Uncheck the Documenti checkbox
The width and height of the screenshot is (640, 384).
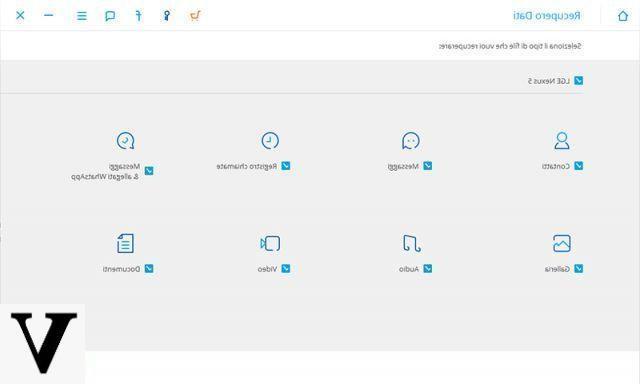pyautogui.click(x=149, y=269)
